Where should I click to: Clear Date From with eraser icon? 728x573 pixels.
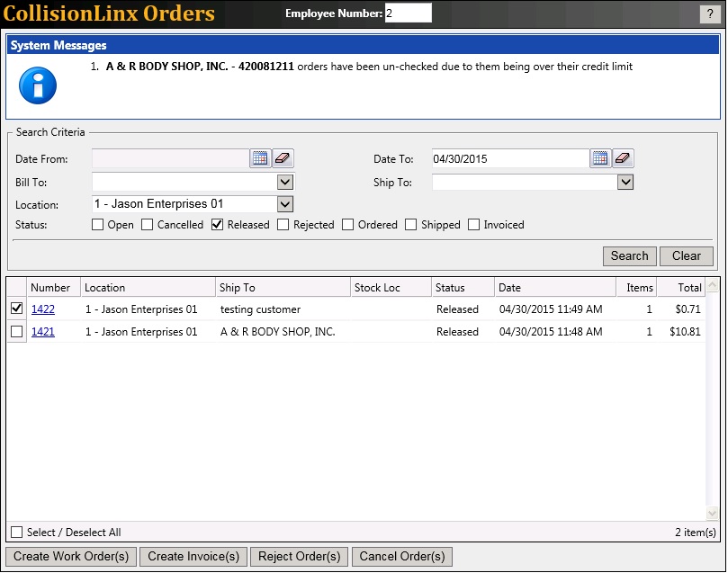pos(283,159)
